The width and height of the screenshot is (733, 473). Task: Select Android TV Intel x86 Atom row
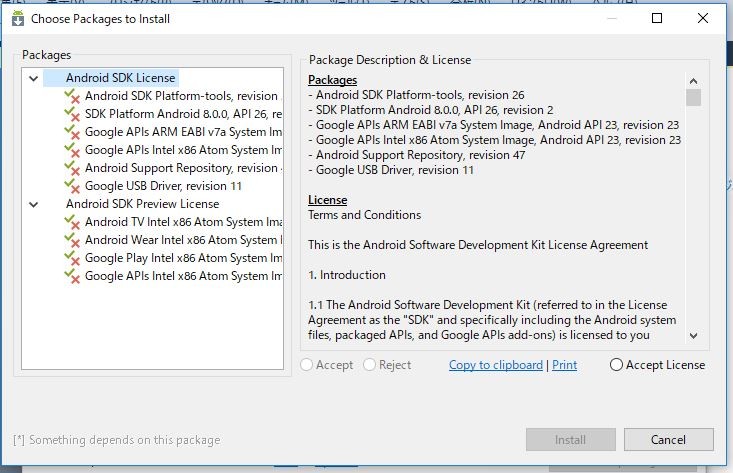tap(183, 222)
